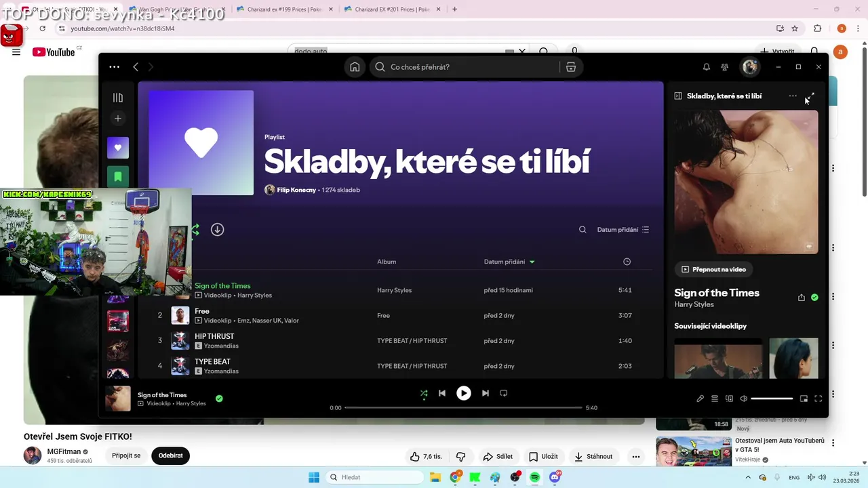Mute the Spotify speaker icon

coord(743,399)
